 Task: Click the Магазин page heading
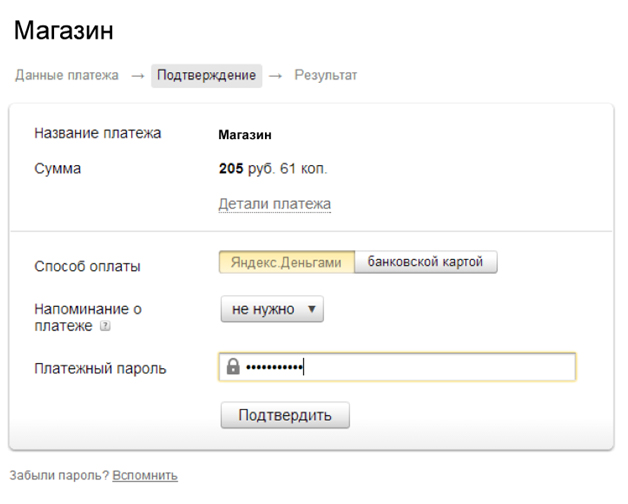point(64,30)
